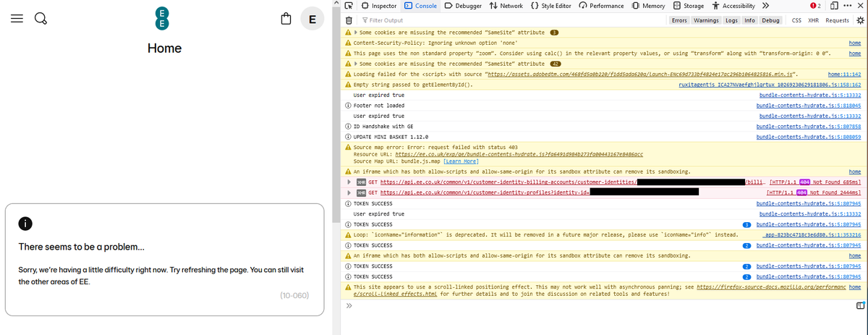Show more devtools tabs via double chevron
Image resolution: width=868 pixels, height=335 pixels.
pyautogui.click(x=765, y=6)
